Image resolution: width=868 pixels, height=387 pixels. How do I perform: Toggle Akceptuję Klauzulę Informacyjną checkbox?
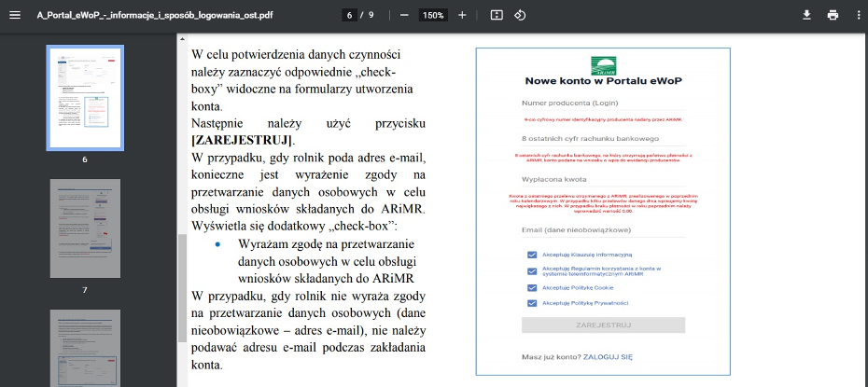click(532, 255)
